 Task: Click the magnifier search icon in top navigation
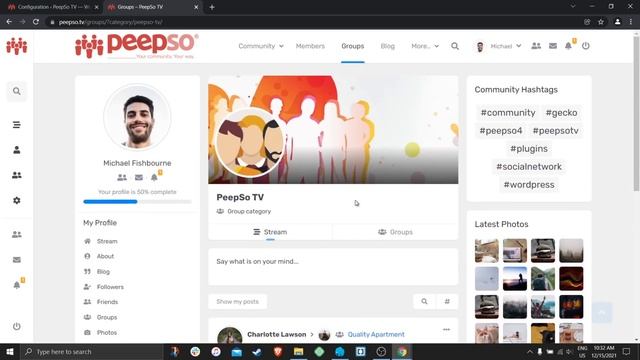pyautogui.click(x=455, y=46)
